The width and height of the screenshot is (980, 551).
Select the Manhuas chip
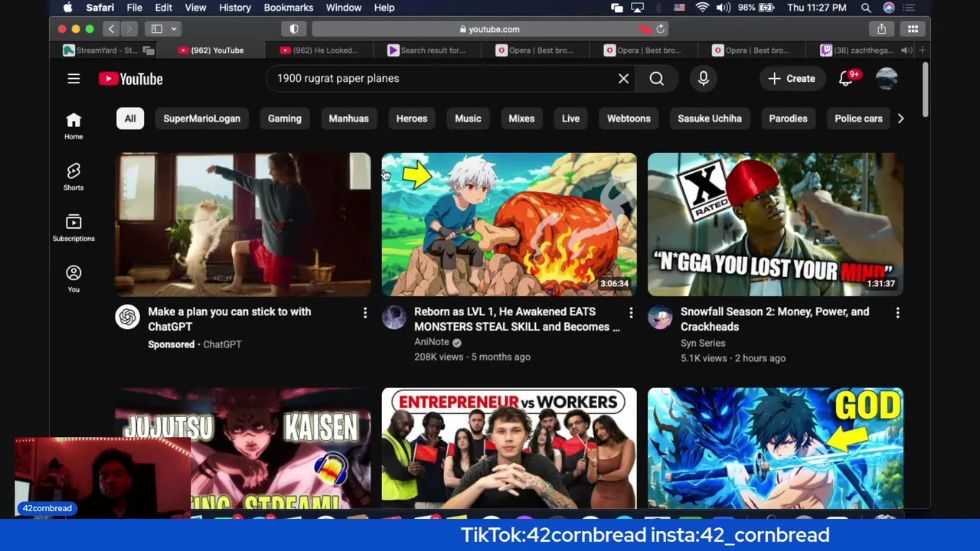tap(348, 119)
